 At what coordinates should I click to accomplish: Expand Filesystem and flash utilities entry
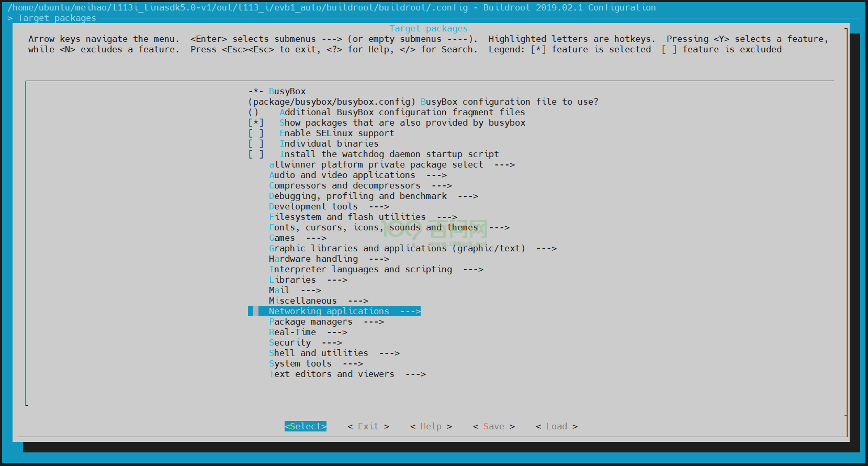[x=363, y=217]
